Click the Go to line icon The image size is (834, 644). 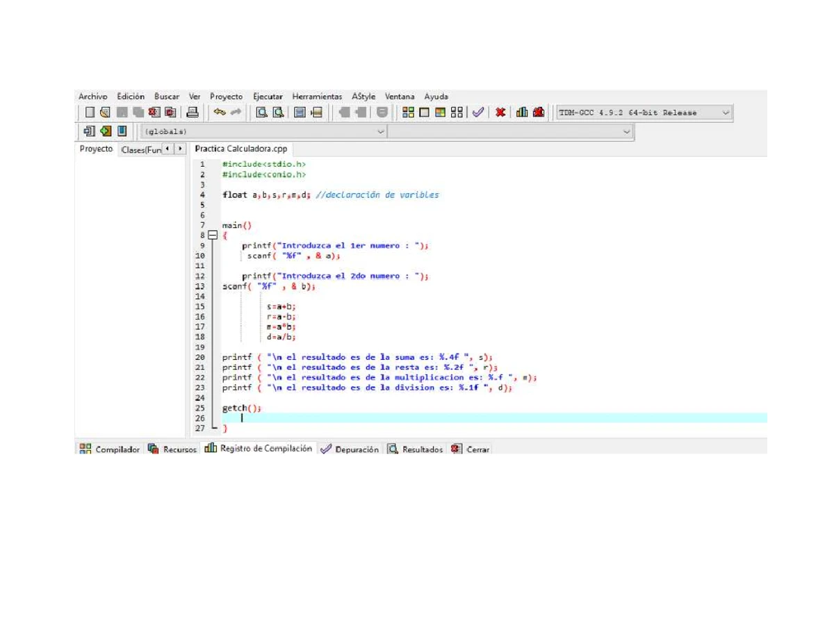coord(316,112)
